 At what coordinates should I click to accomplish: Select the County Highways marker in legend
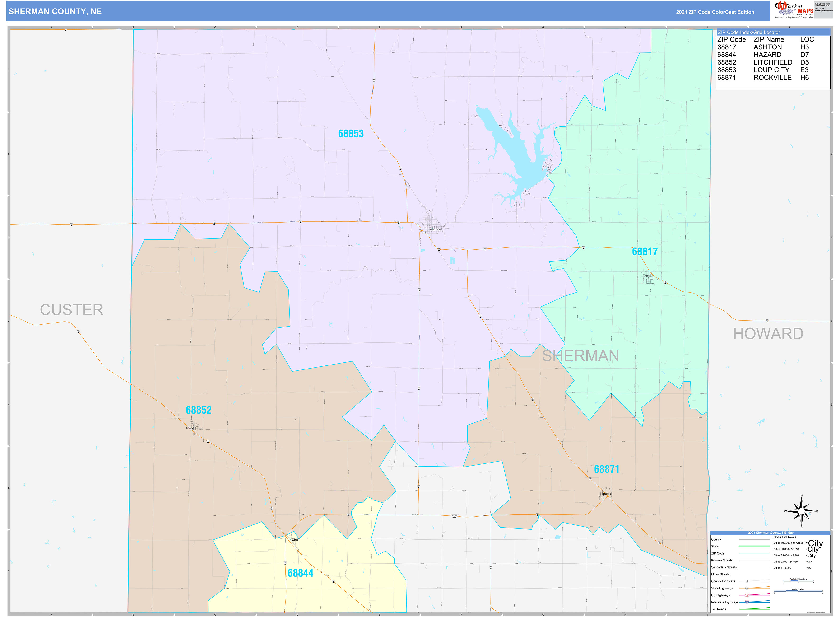point(747,581)
